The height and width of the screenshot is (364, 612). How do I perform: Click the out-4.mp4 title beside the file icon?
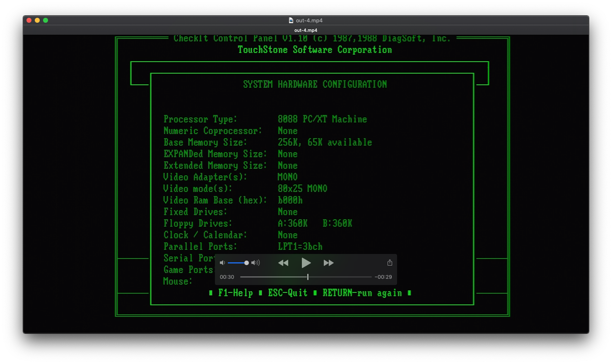[x=309, y=20]
